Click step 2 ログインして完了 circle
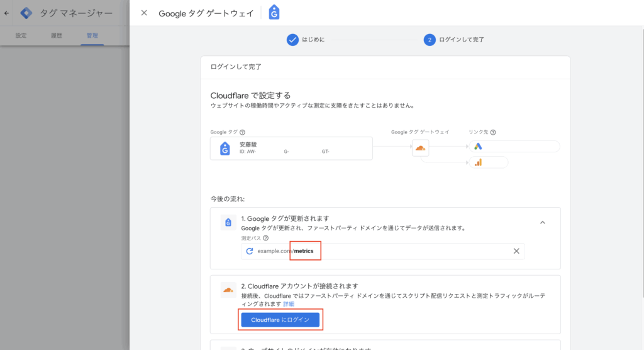This screenshot has width=644, height=350. tap(430, 40)
